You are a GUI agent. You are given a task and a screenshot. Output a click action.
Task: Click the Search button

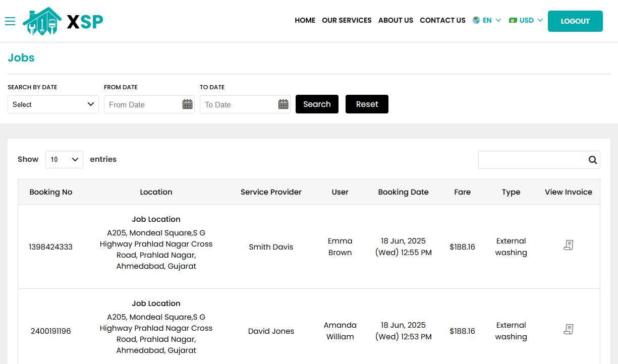tap(317, 104)
